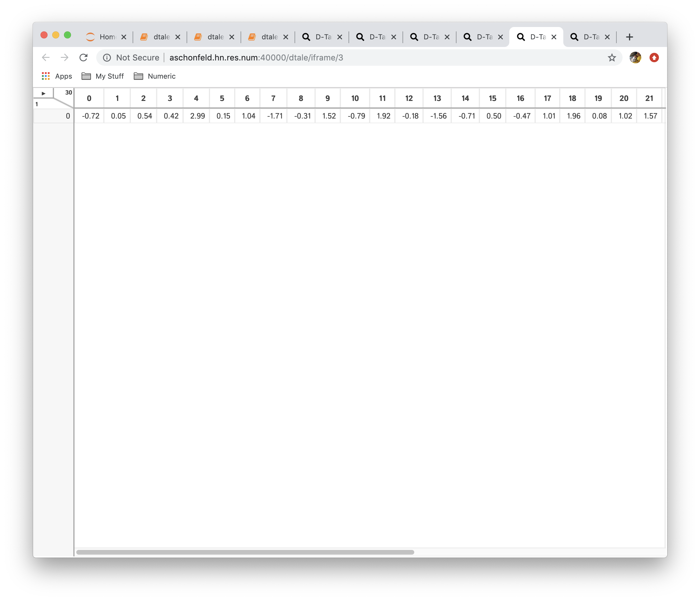Screen dimensions: 700x601
Task: Click the address bar URL
Action: [256, 58]
